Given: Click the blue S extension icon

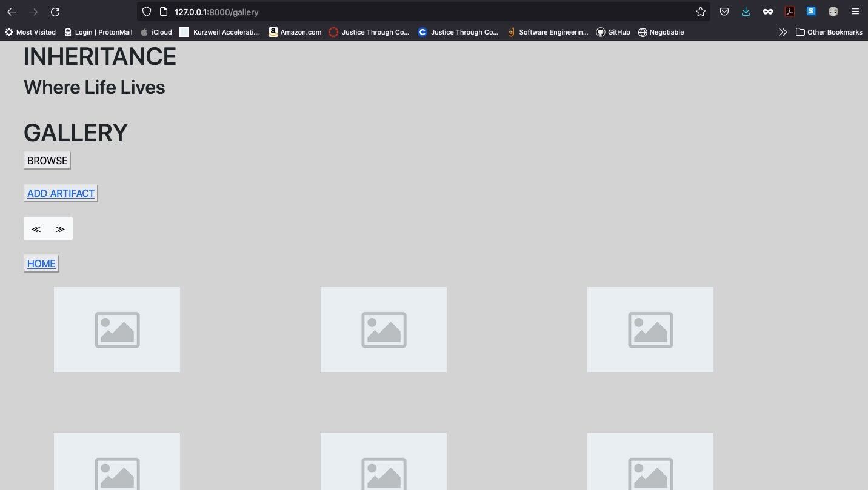Looking at the screenshot, I should [811, 11].
